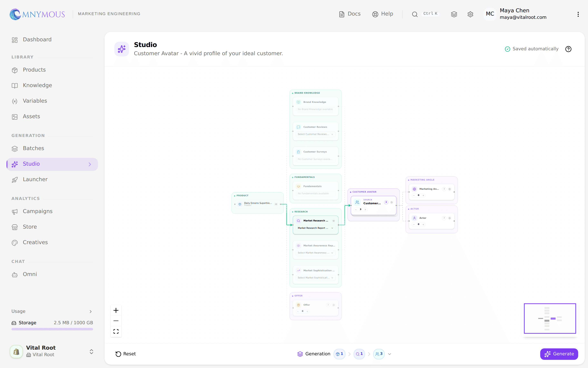
Task: Open the Help link in top bar
Action: pyautogui.click(x=382, y=14)
